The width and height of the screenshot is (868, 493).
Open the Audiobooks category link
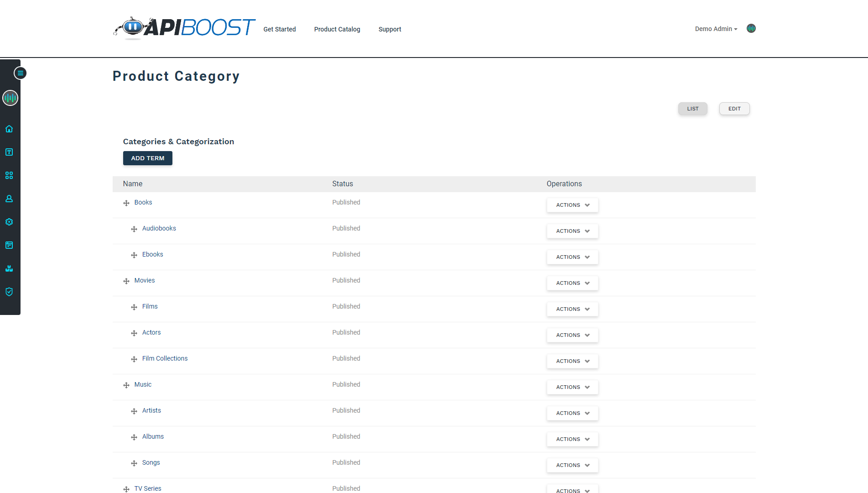pyautogui.click(x=159, y=228)
